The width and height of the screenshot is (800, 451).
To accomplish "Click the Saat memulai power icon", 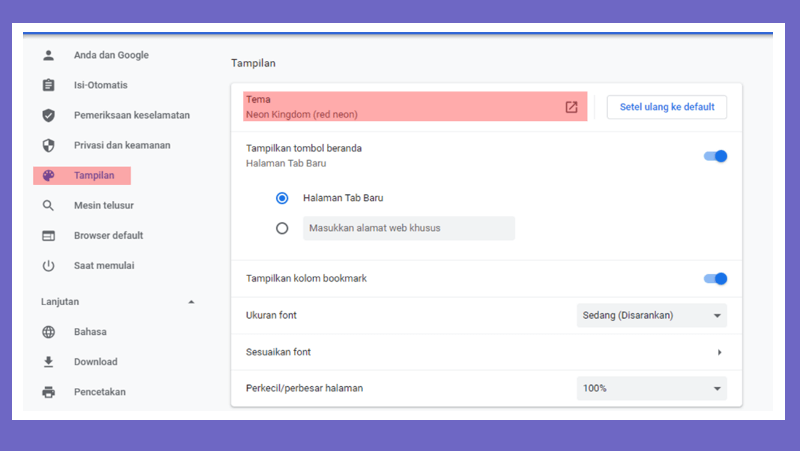I will click(48, 266).
